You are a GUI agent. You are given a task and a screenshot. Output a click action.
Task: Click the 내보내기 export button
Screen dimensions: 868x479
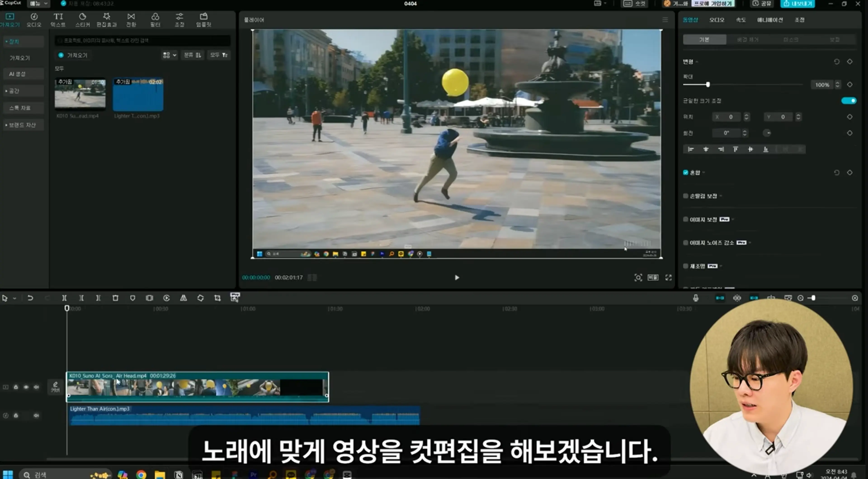pyautogui.click(x=797, y=4)
